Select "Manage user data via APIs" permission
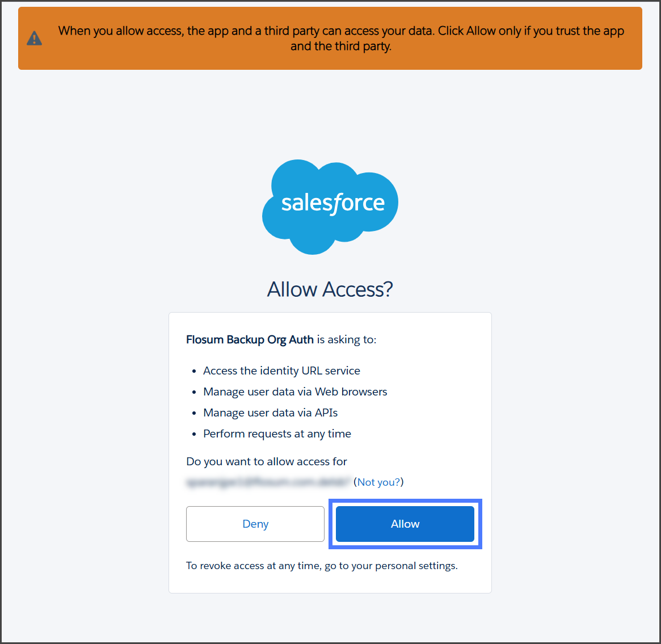This screenshot has height=644, width=661. point(270,413)
